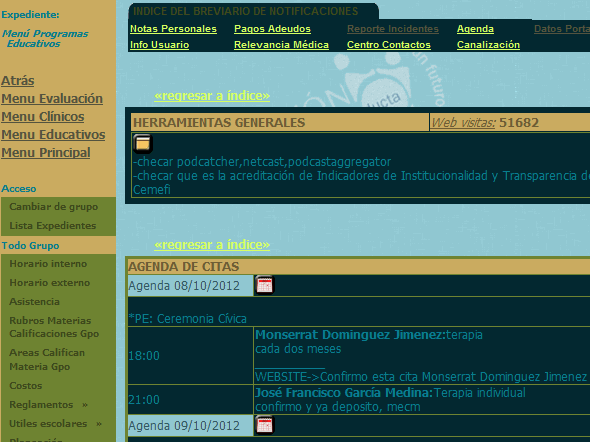Open Info Usuario
This screenshot has height=442, width=590.
tap(160, 45)
